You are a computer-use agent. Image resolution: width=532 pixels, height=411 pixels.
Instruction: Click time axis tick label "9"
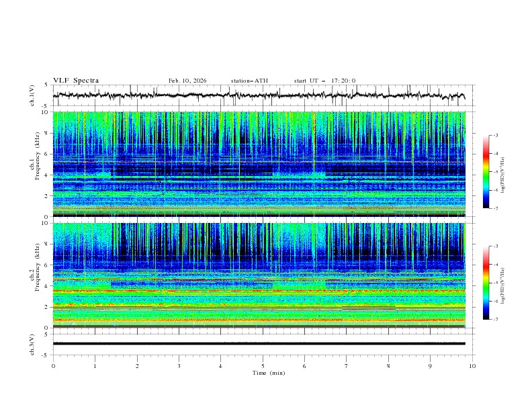430,366
